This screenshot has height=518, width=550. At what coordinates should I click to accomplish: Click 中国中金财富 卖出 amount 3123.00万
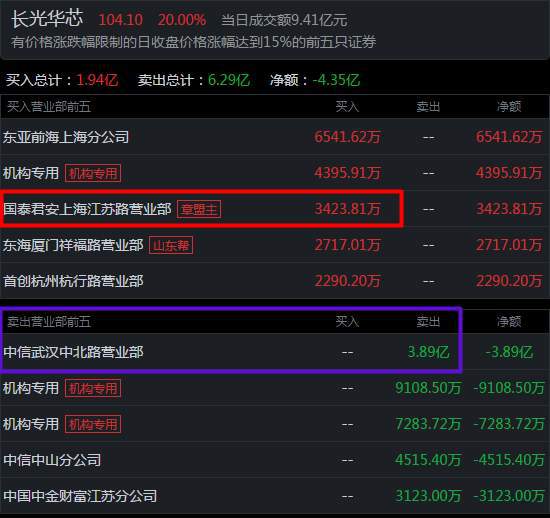pyautogui.click(x=428, y=496)
